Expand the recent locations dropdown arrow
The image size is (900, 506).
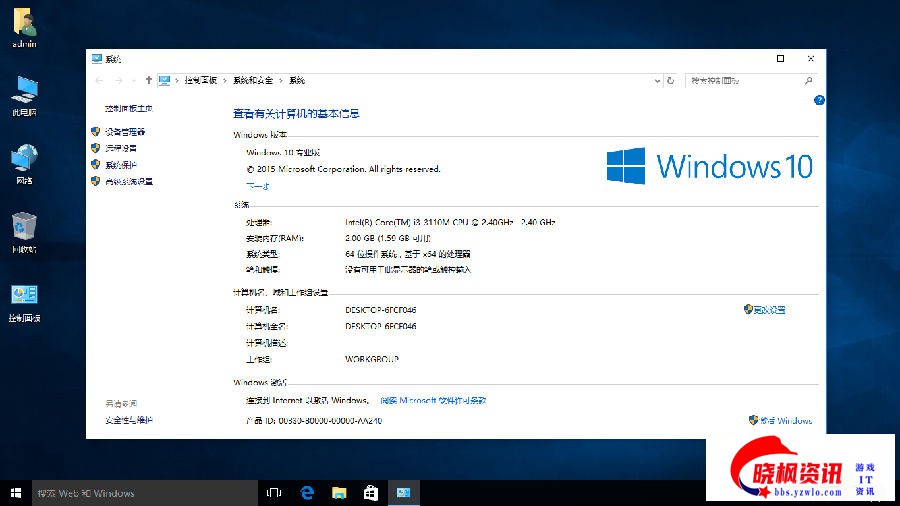click(135, 80)
